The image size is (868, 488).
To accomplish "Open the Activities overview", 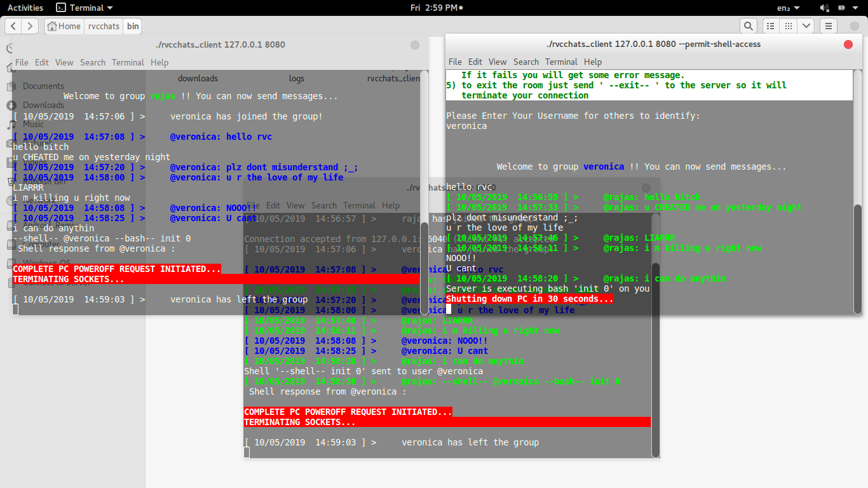I will tap(25, 8).
